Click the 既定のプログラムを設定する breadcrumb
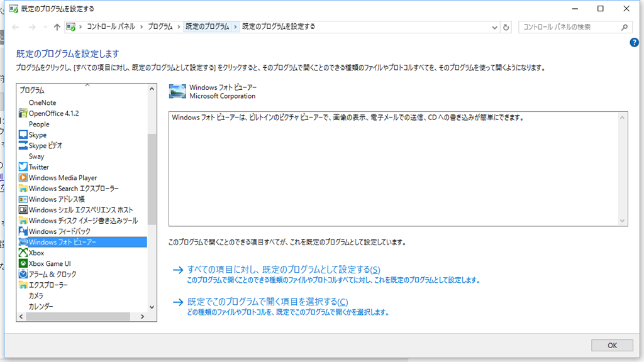 click(279, 26)
